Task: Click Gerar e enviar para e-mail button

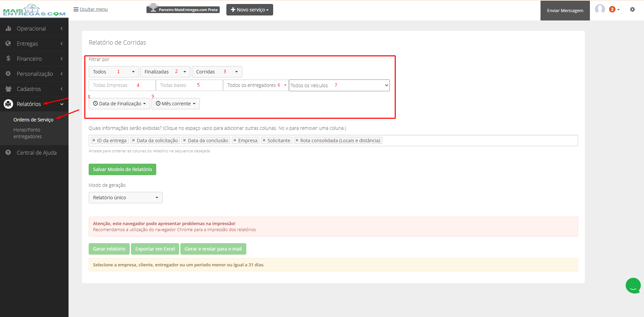Action: tap(213, 249)
